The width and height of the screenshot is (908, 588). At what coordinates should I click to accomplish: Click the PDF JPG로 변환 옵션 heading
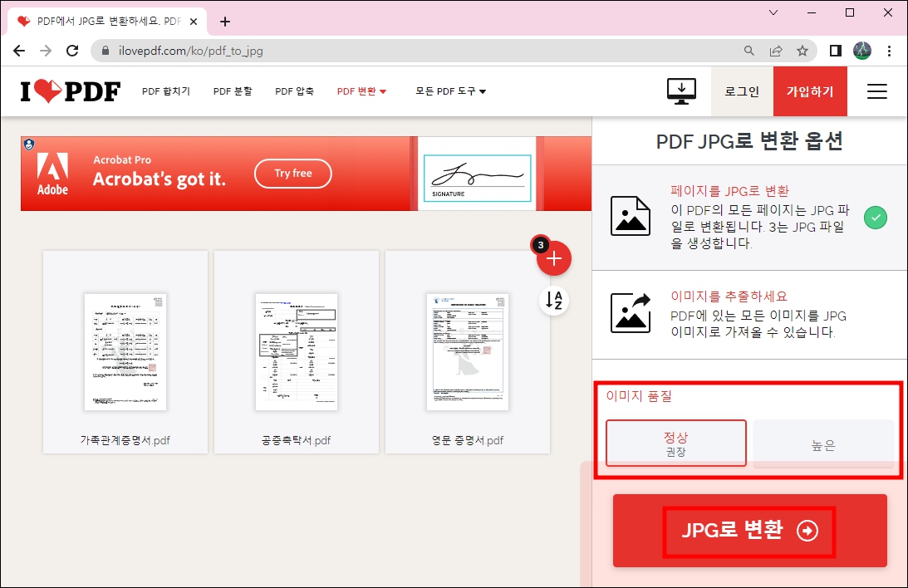(749, 141)
